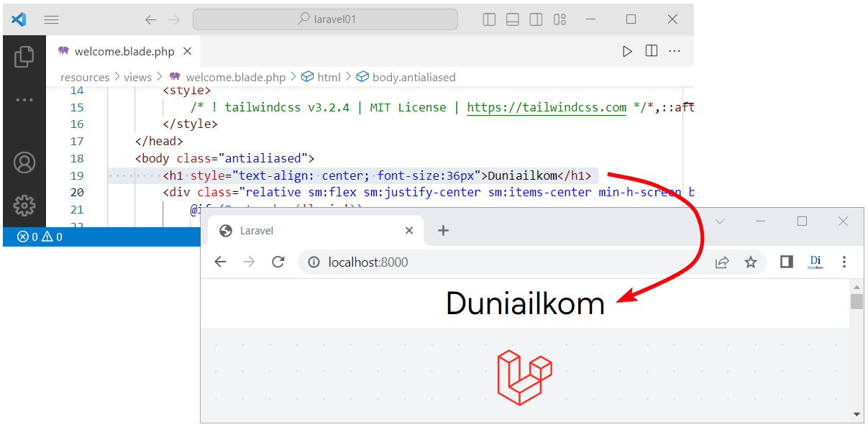Click the browser page vertical scrollbar thumb

pos(856,301)
